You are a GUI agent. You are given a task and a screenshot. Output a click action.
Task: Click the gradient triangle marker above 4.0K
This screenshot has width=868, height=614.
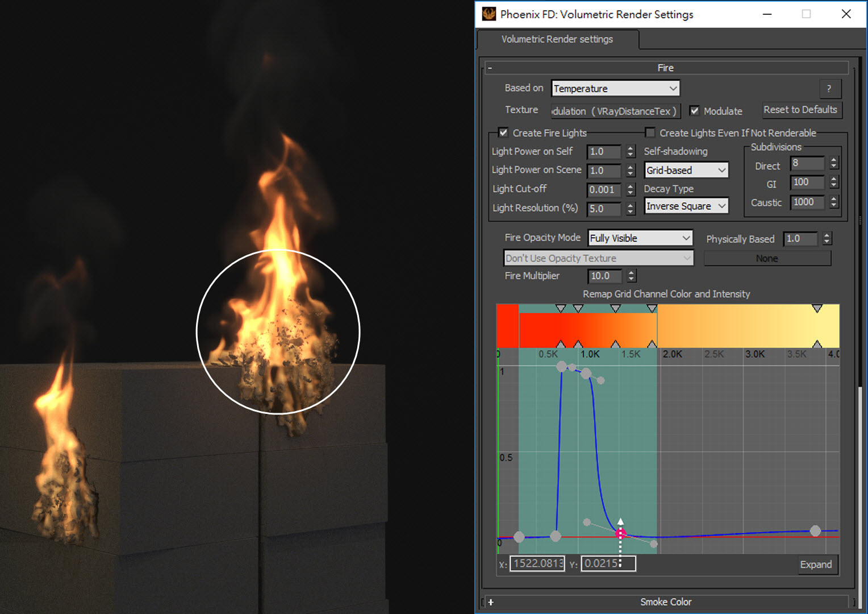[x=817, y=308]
